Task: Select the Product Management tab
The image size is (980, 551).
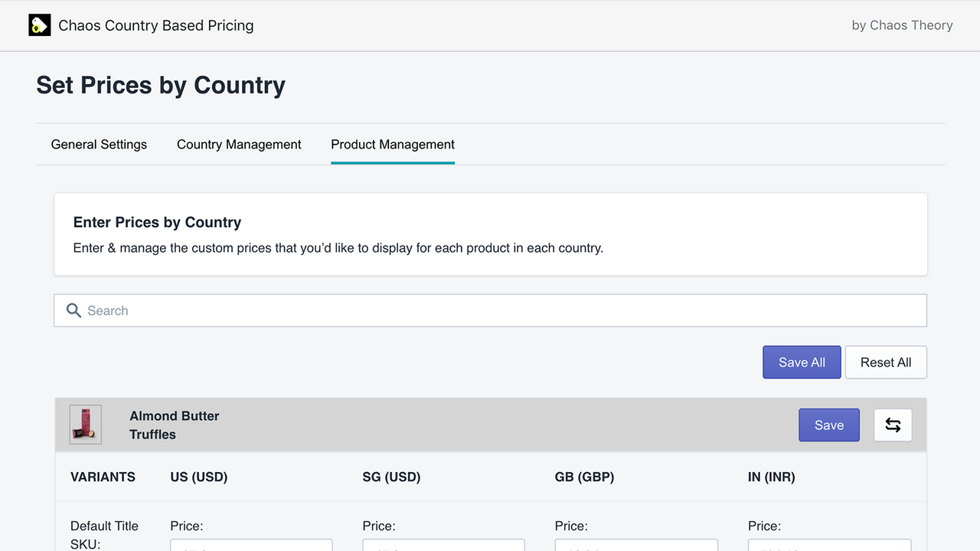Action: [392, 144]
